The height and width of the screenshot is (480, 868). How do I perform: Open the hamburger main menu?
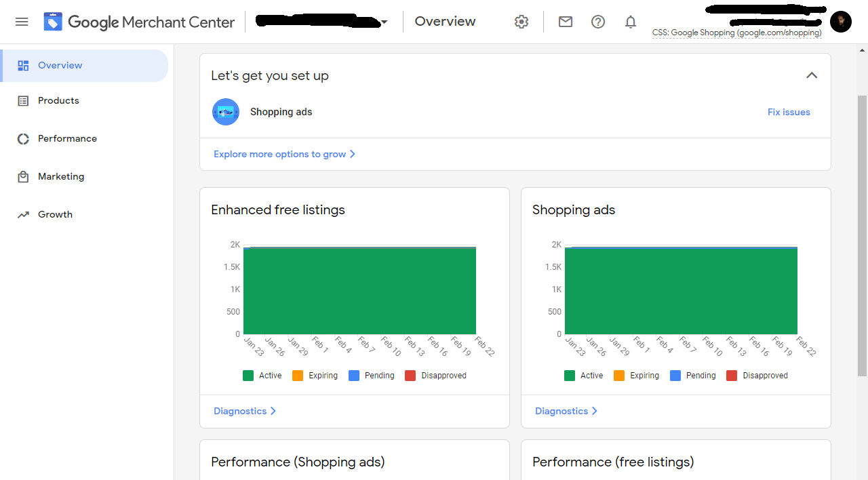click(x=22, y=22)
